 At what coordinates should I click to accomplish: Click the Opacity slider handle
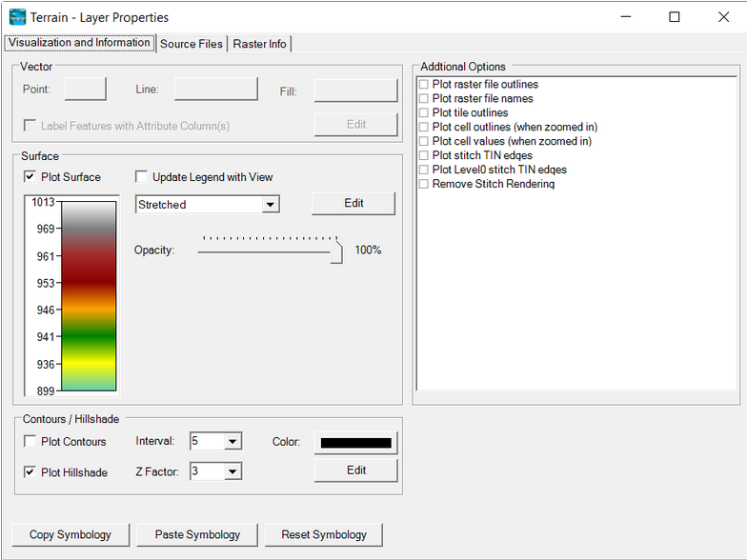click(336, 252)
